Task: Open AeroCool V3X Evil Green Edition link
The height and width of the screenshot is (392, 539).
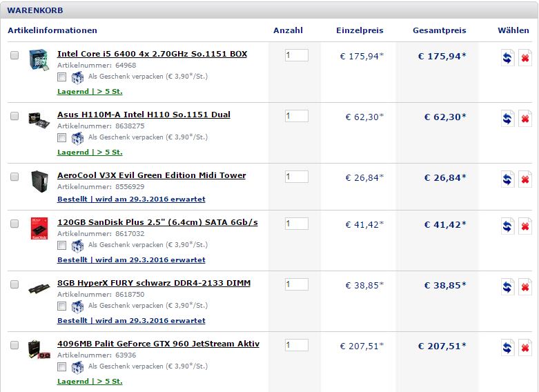Action: click(152, 175)
